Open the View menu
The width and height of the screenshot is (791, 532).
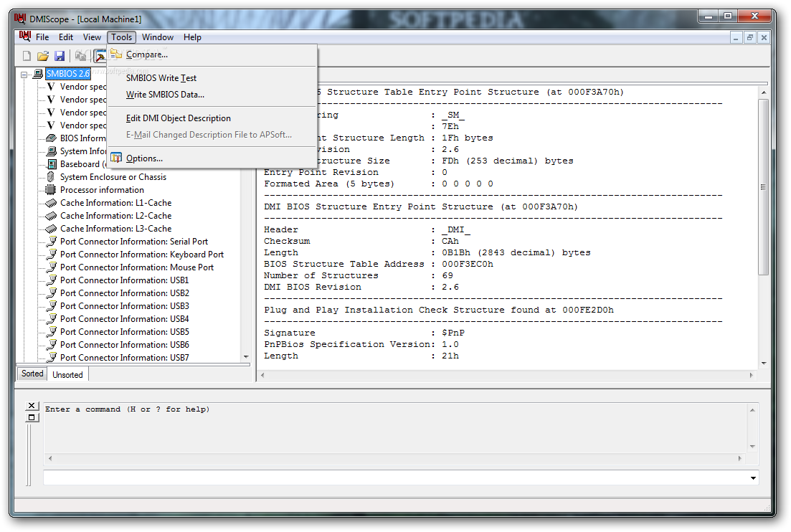pos(92,37)
